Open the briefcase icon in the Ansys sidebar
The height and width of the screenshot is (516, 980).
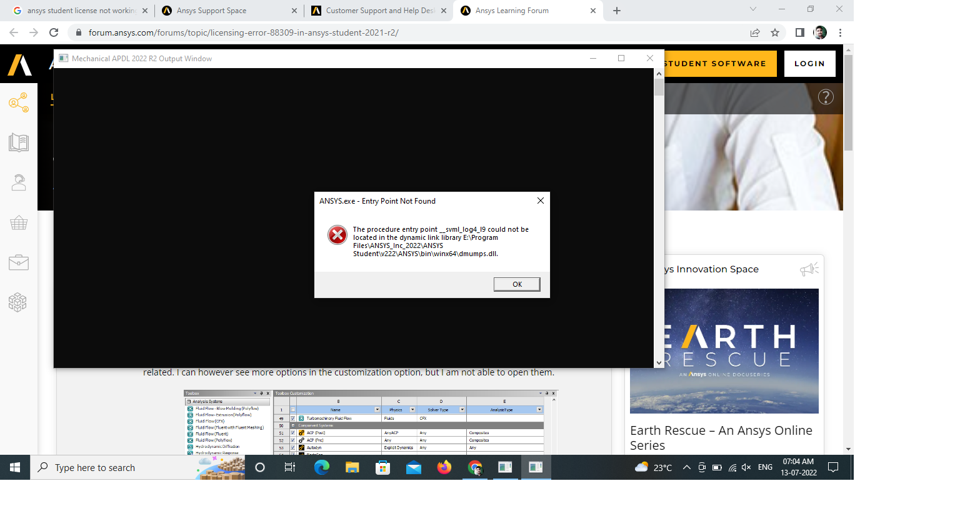[19, 262]
